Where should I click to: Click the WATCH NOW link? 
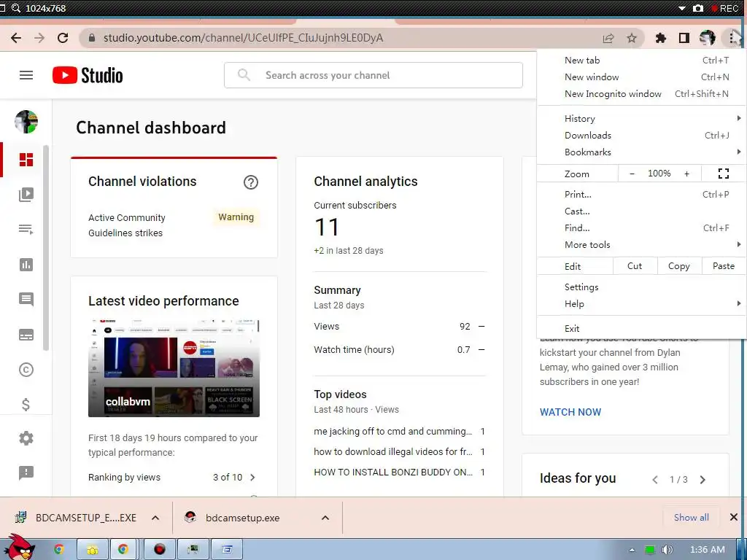pyautogui.click(x=570, y=412)
